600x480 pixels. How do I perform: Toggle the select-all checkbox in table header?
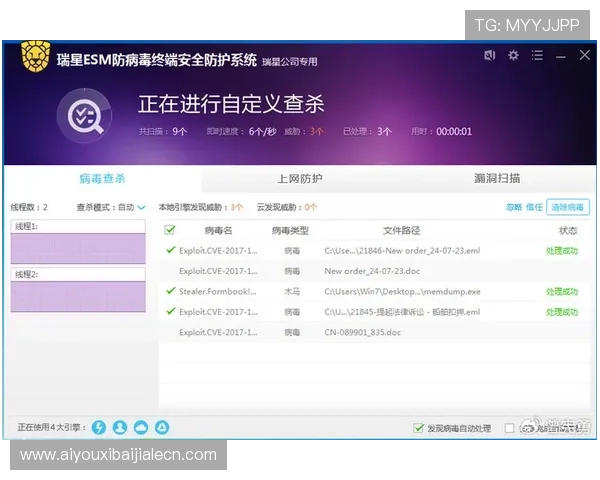[x=170, y=230]
